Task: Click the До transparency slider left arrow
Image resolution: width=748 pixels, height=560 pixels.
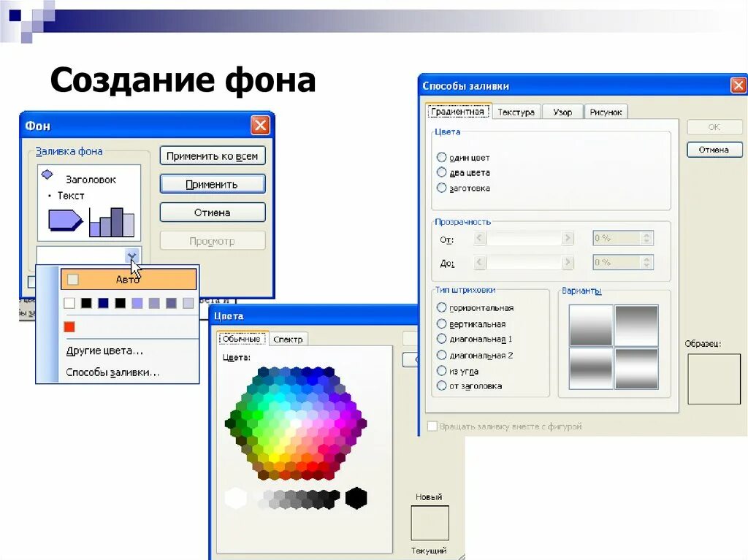Action: (x=480, y=262)
